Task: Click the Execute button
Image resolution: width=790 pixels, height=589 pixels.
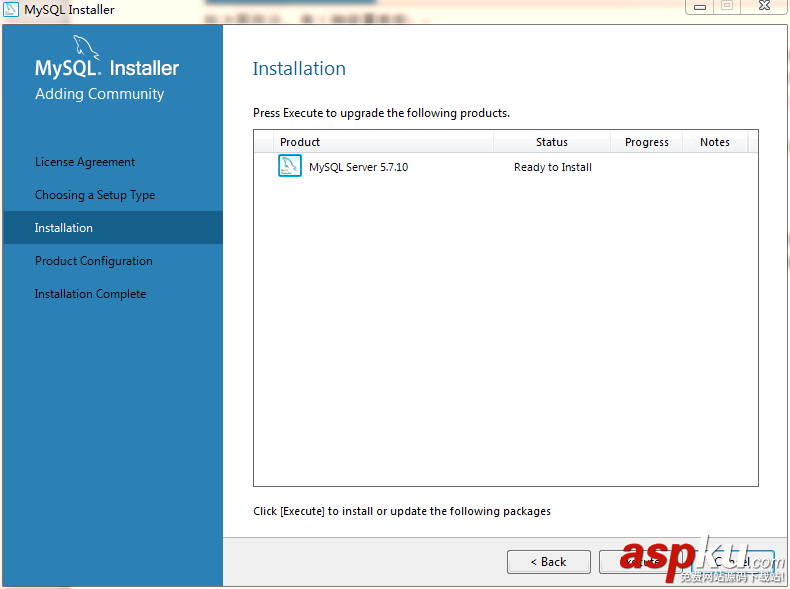Action: (640, 562)
